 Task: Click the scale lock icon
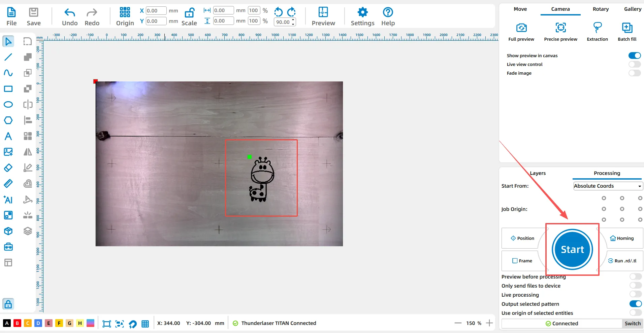pyautogui.click(x=189, y=13)
